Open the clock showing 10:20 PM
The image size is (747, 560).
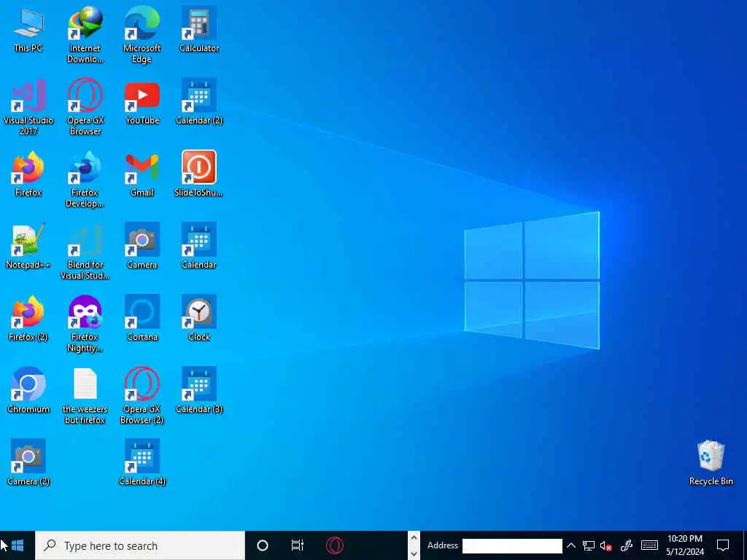(x=684, y=545)
